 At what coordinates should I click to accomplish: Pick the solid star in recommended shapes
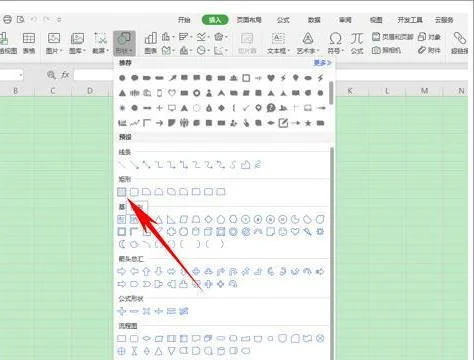308,123
